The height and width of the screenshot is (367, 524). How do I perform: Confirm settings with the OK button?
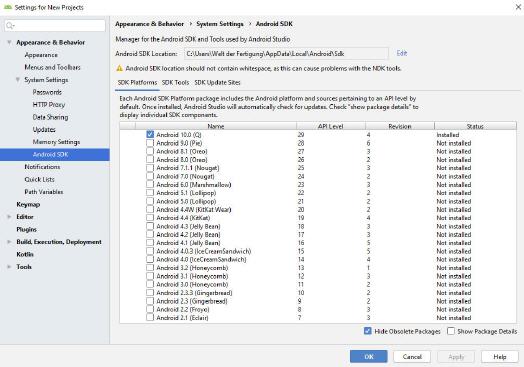369,357
